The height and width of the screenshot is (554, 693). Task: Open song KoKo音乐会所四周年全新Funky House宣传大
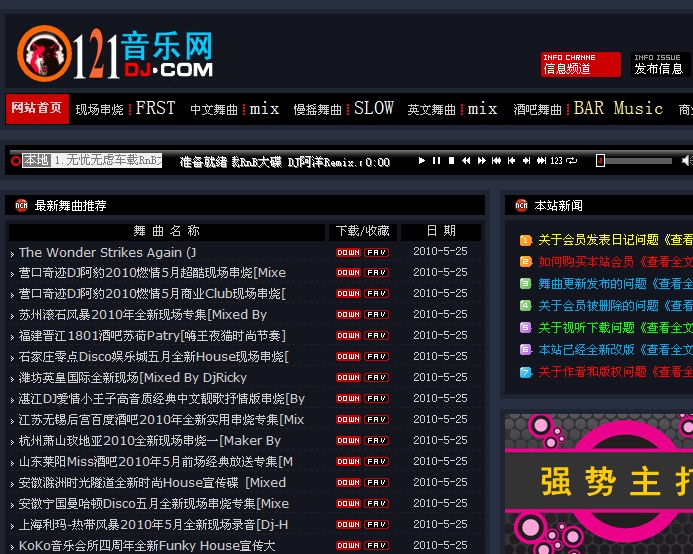click(147, 546)
